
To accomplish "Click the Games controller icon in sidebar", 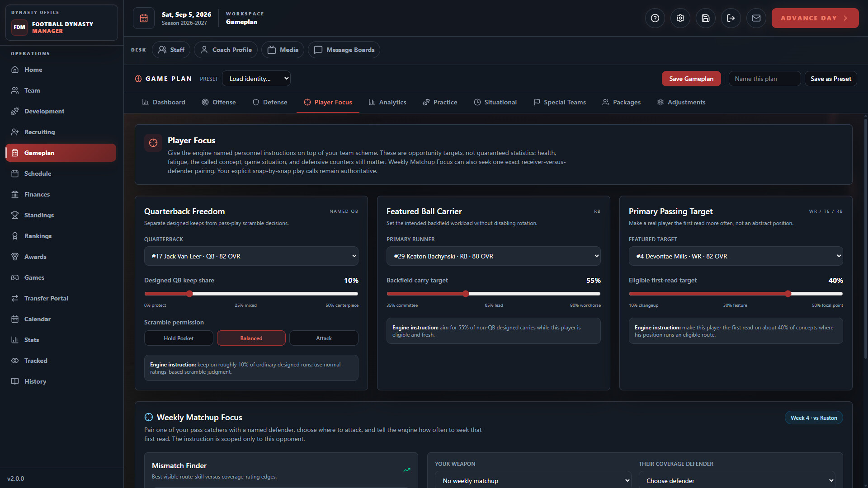I will click(15, 277).
